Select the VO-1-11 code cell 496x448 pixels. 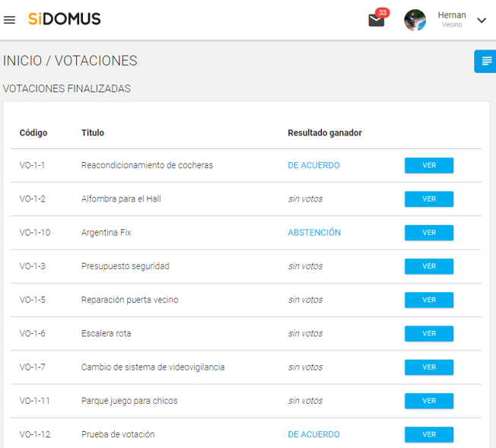34,401
